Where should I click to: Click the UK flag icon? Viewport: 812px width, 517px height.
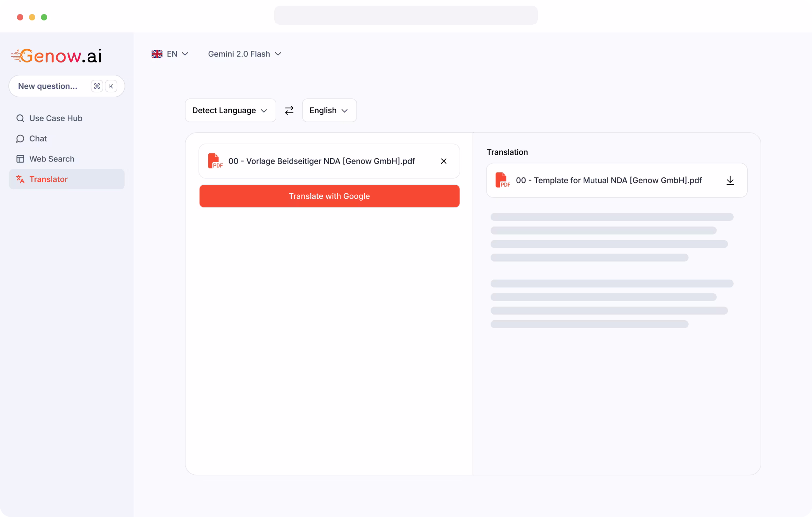(157, 54)
